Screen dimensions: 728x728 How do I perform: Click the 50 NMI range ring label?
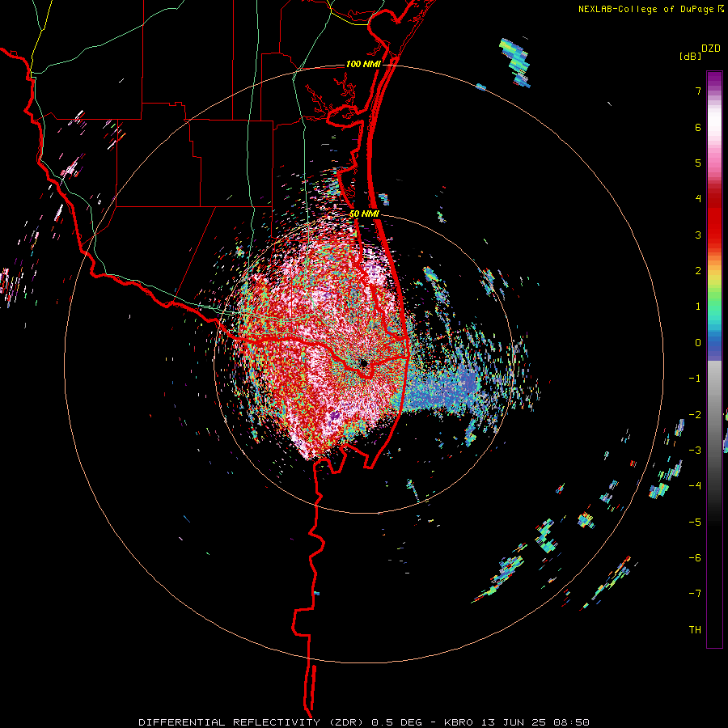click(364, 214)
